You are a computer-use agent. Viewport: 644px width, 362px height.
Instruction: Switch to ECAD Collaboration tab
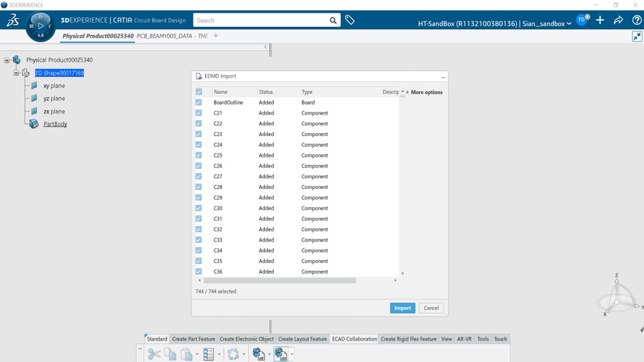354,339
